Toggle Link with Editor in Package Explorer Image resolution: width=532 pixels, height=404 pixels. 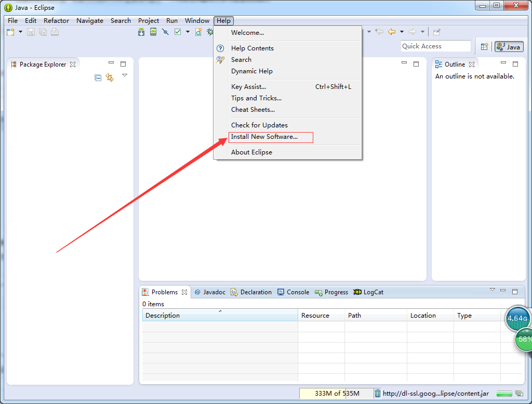pyautogui.click(x=110, y=77)
